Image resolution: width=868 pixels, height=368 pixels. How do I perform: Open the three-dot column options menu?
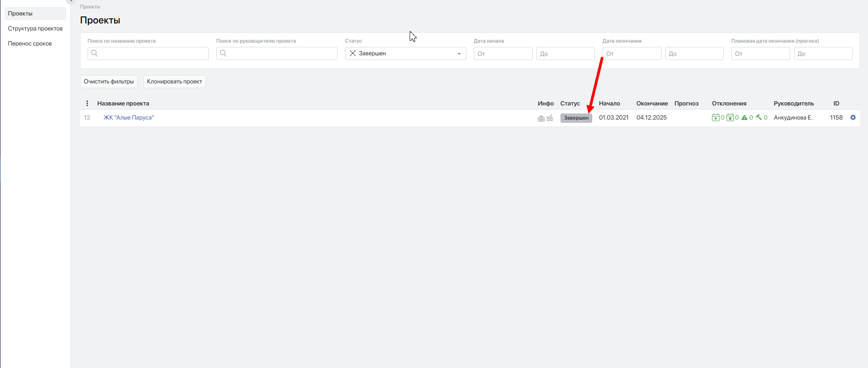[x=87, y=104]
